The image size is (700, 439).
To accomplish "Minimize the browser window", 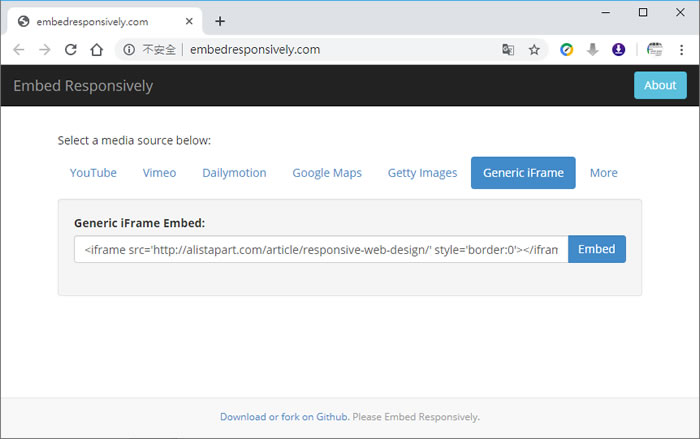I will [x=606, y=13].
